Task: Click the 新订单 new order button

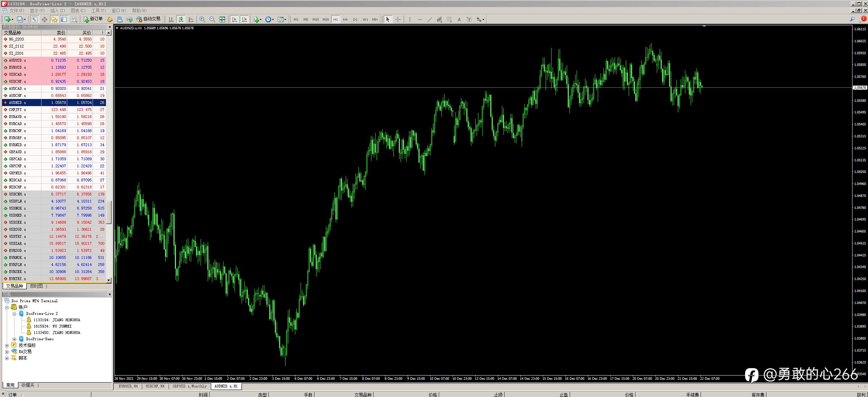Action: point(93,19)
